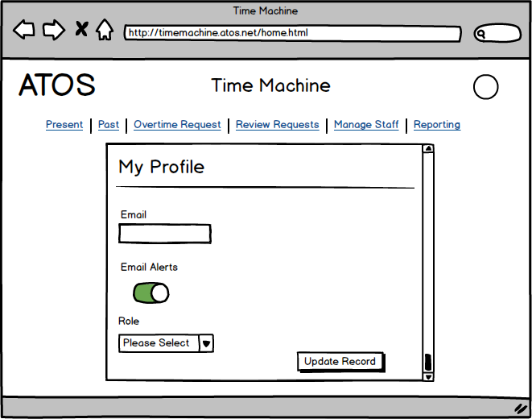Image resolution: width=532 pixels, height=419 pixels.
Task: Click the Email input field
Action: click(x=165, y=234)
